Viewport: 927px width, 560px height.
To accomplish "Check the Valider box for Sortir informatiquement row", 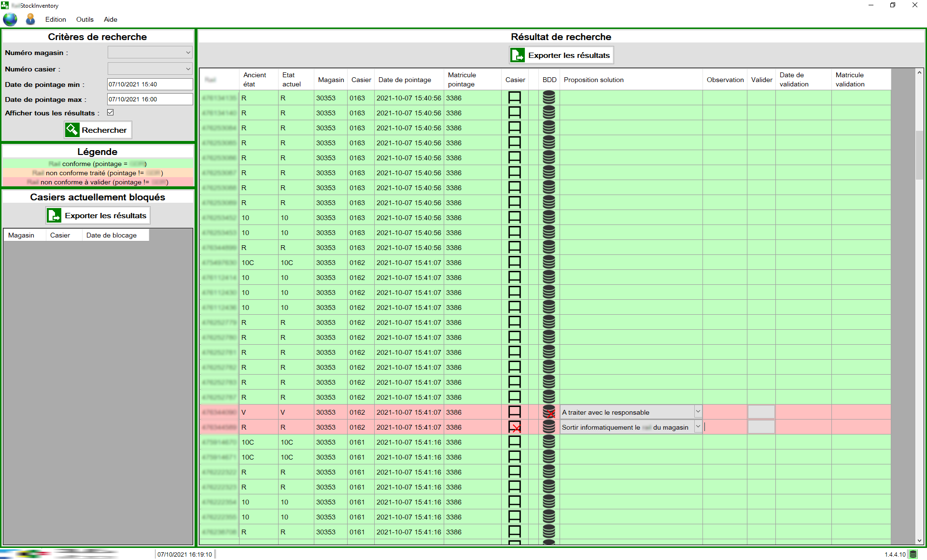I will (x=761, y=427).
